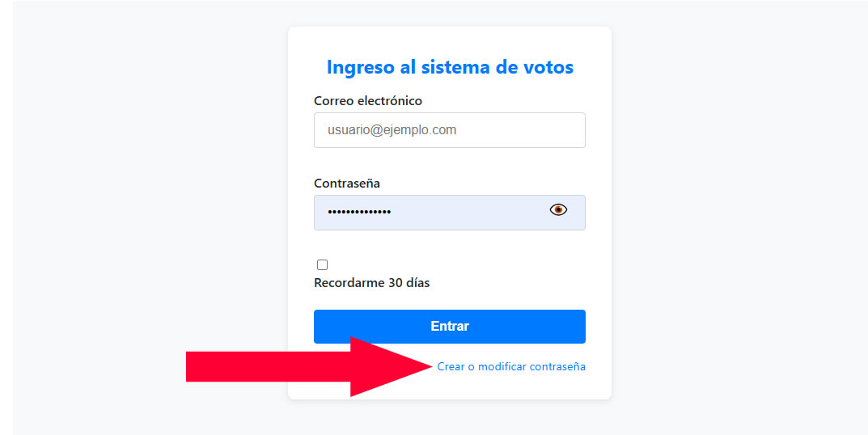Click the usuario@ejemplo.com placeholder text

(392, 130)
